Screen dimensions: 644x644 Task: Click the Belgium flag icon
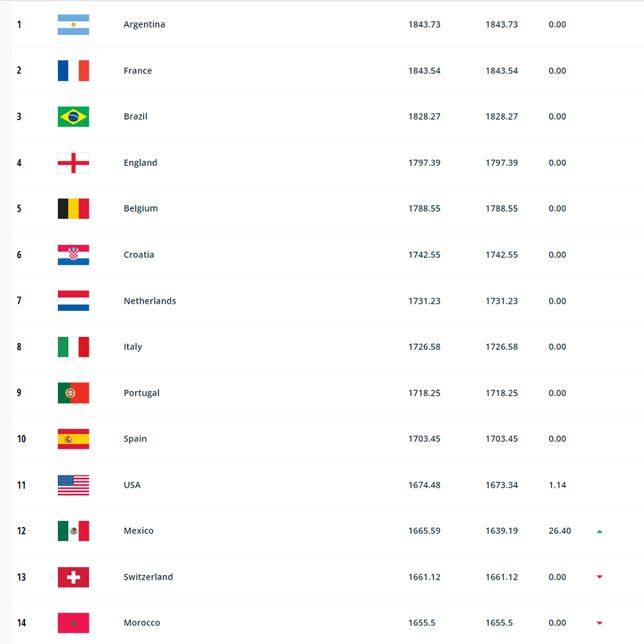pos(73,208)
